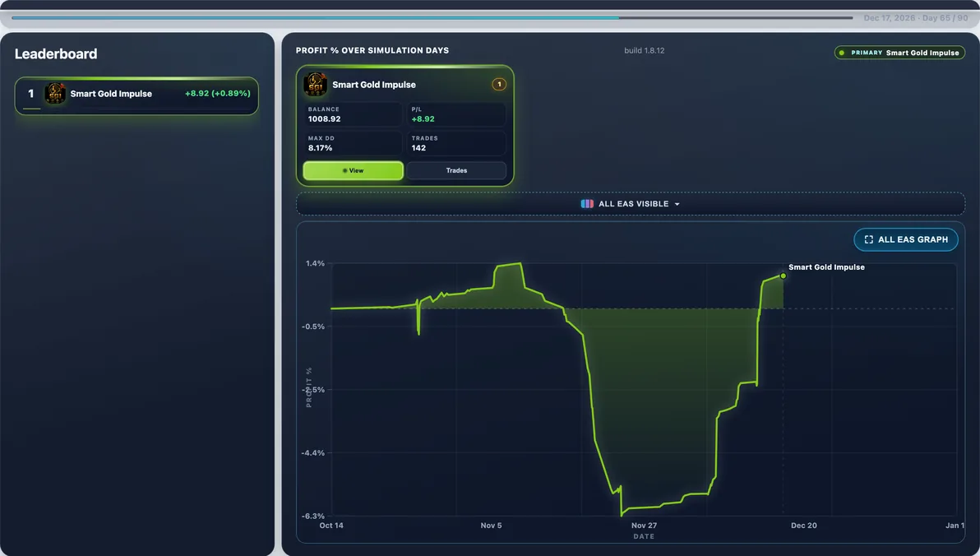Click the colored bars icon beside All EAs Visible

587,204
